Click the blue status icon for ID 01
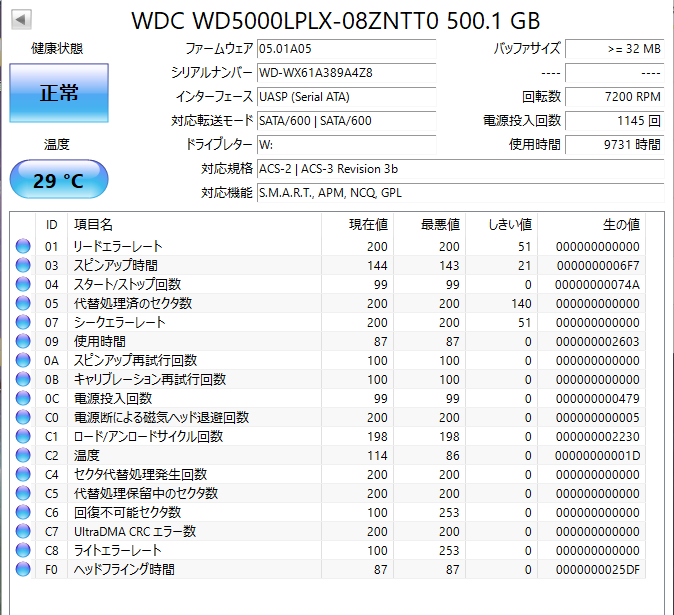Image resolution: width=674 pixels, height=615 pixels. pyautogui.click(x=23, y=246)
